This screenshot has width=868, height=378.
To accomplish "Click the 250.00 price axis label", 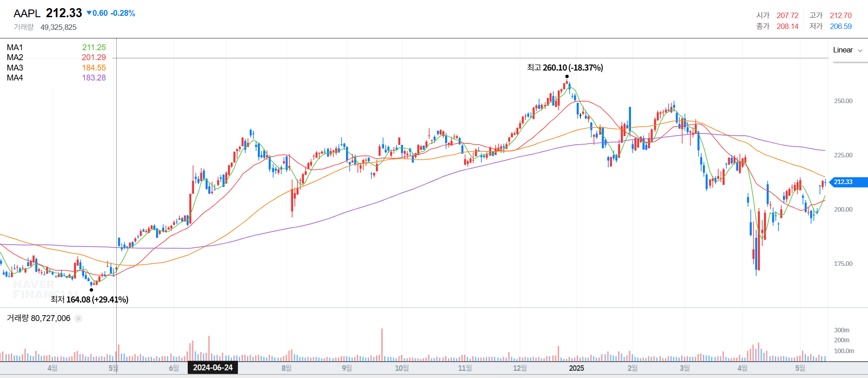I will 843,101.
